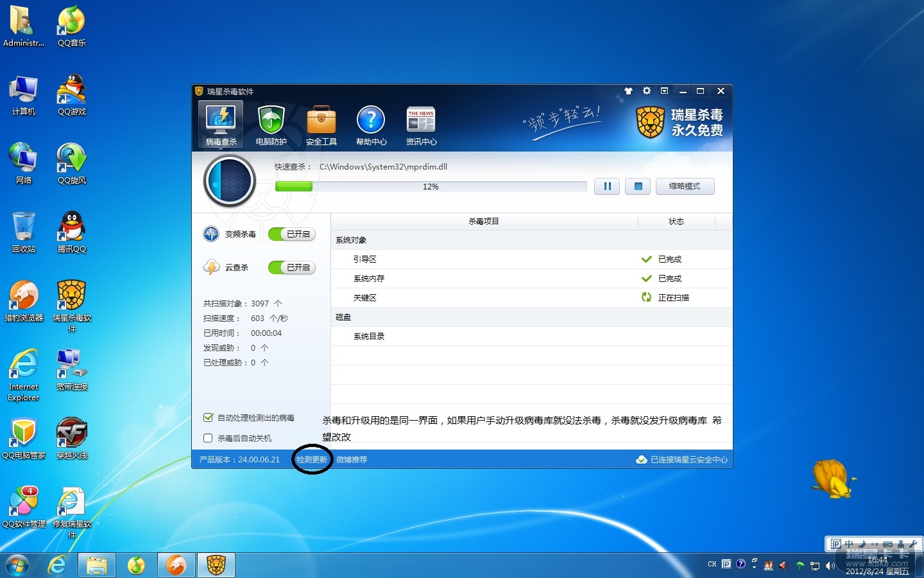Select 瑞星杀毒软件 desktop shortcut
The height and width of the screenshot is (578, 924).
72,306
